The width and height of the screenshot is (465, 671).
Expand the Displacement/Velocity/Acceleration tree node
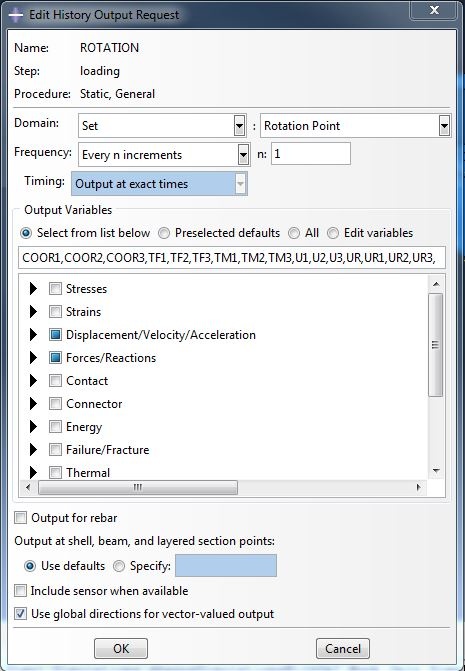33,335
